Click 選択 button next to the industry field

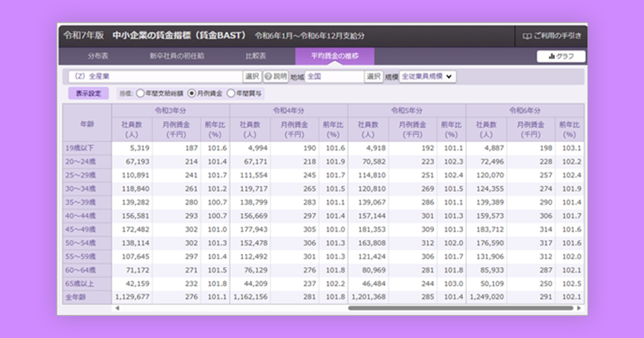[252, 77]
